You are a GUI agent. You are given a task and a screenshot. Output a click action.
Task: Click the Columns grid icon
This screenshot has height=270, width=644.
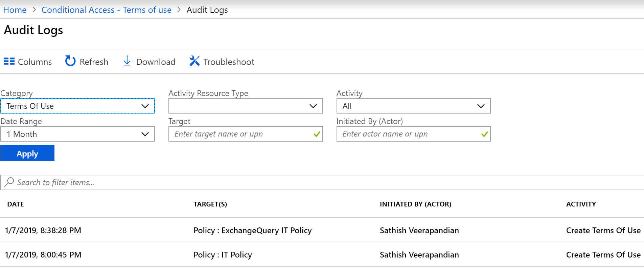9,62
